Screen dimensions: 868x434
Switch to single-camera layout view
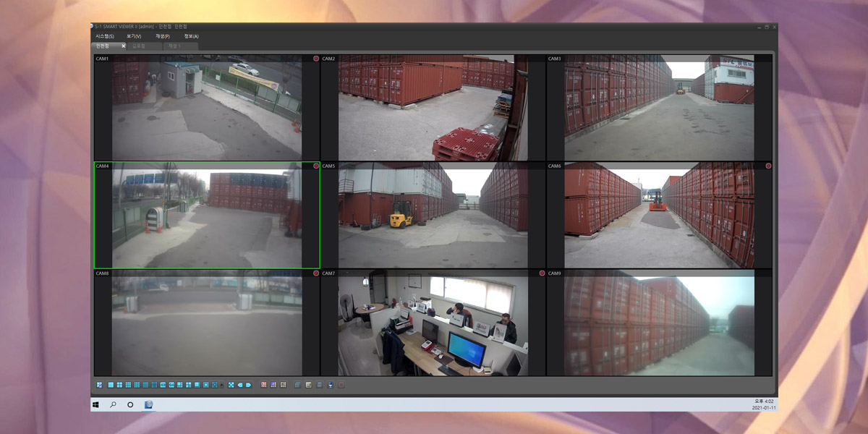[111, 385]
